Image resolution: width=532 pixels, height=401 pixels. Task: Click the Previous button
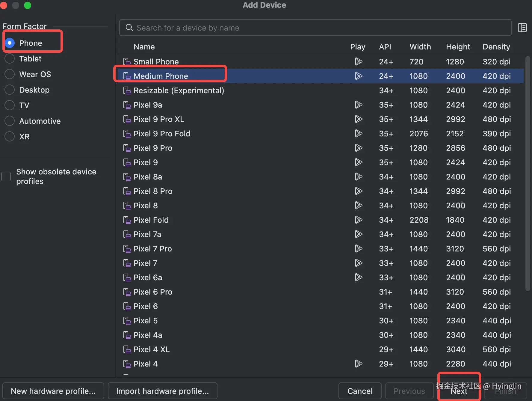409,391
